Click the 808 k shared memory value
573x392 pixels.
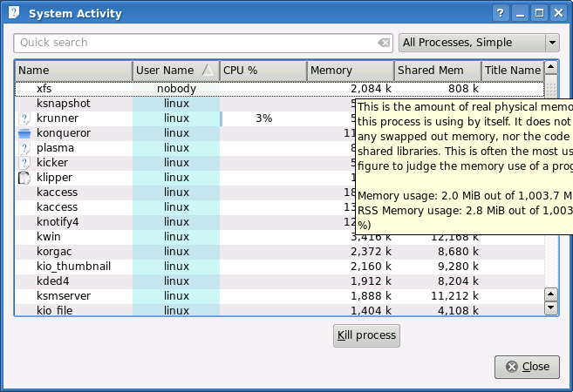point(463,89)
